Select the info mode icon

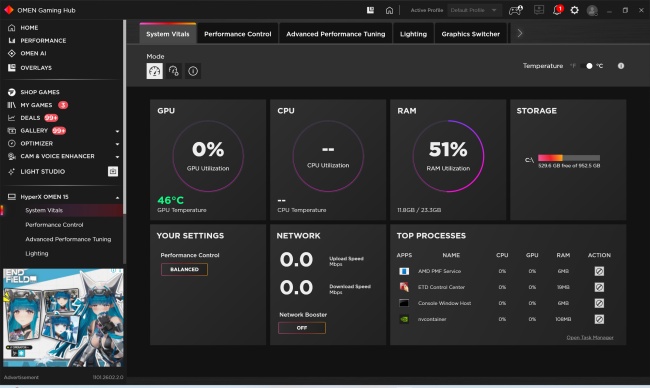click(193, 71)
